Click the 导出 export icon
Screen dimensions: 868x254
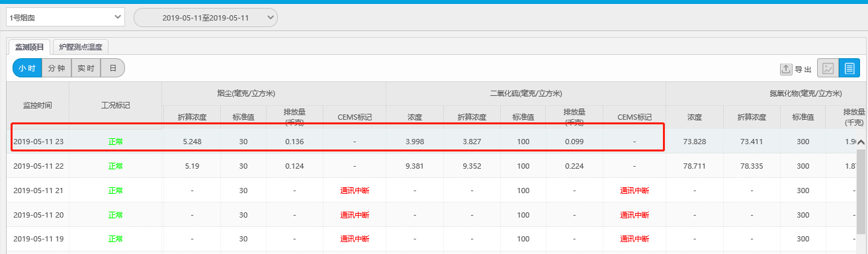point(786,69)
